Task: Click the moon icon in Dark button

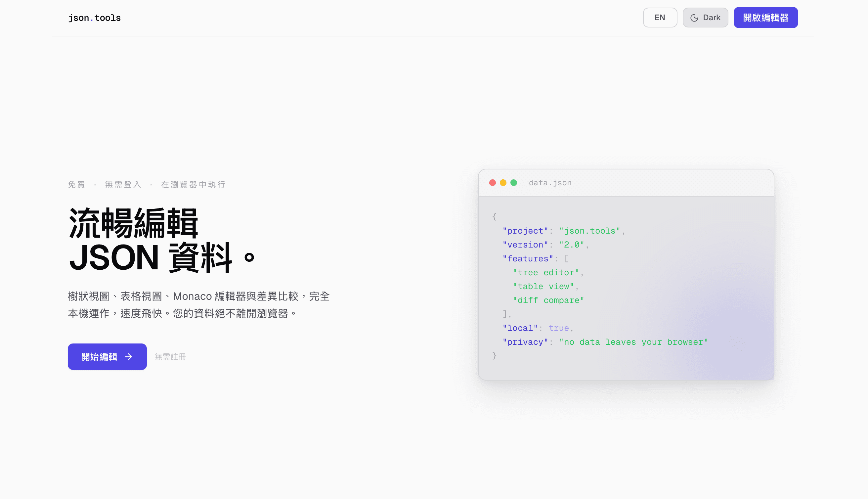Action: pyautogui.click(x=694, y=18)
